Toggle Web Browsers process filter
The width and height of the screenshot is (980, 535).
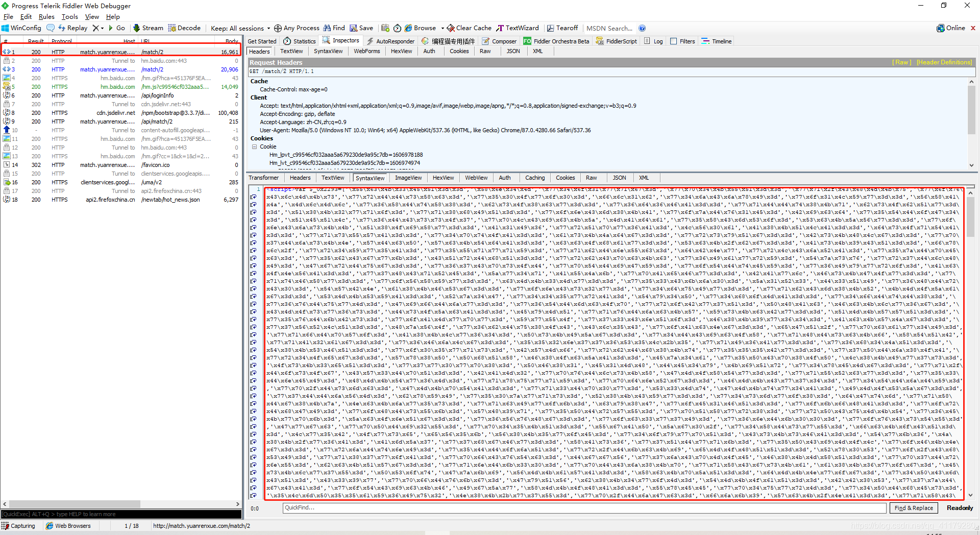click(x=68, y=526)
